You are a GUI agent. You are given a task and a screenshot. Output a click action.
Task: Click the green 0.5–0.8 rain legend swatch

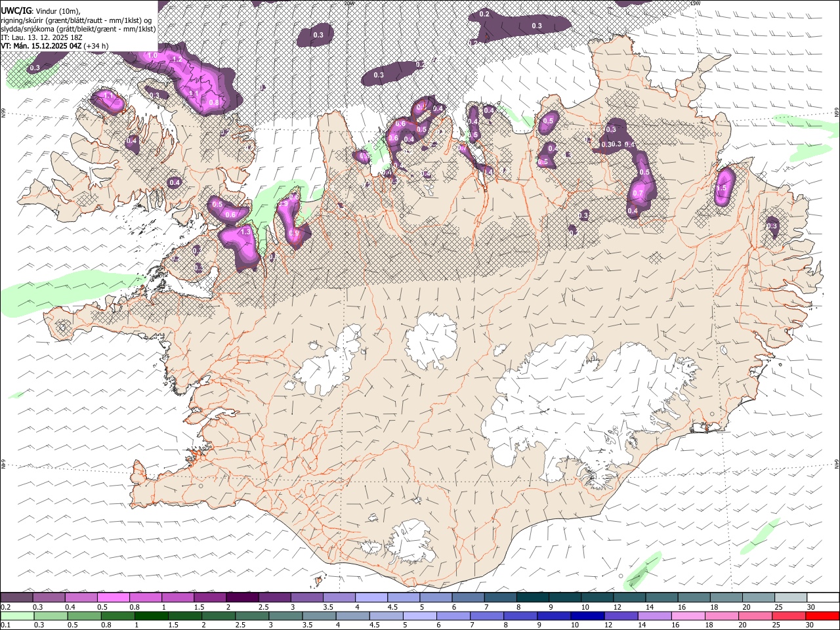click(x=83, y=616)
